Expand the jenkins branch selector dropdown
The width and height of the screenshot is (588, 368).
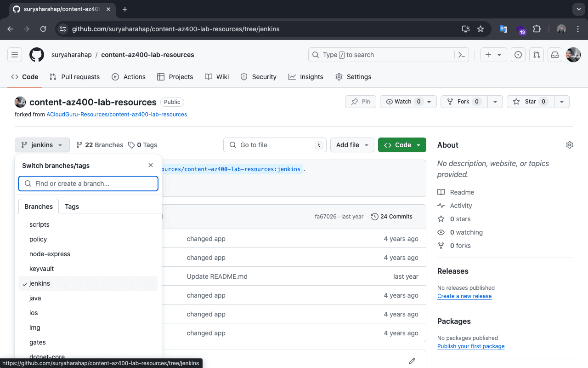pos(42,145)
